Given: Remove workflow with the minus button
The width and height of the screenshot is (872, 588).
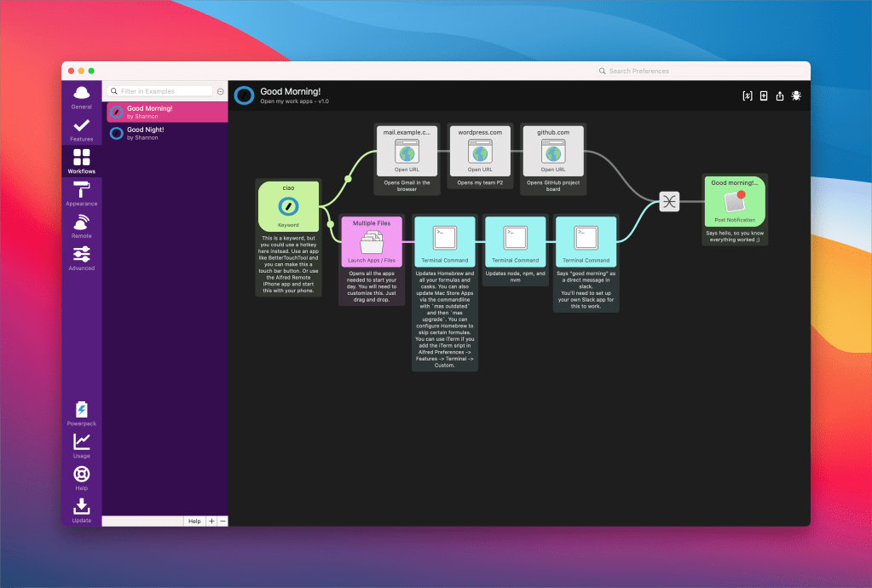Looking at the screenshot, I should pyautogui.click(x=222, y=521).
